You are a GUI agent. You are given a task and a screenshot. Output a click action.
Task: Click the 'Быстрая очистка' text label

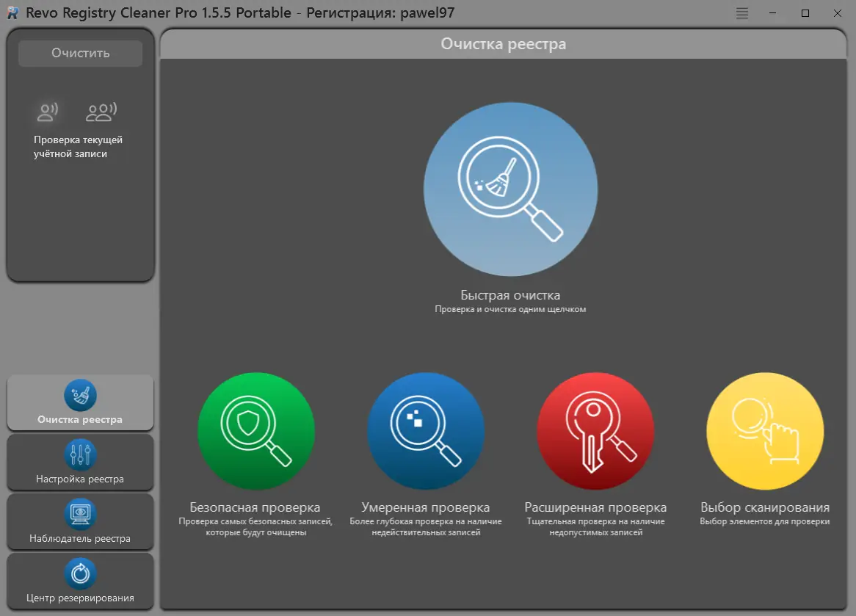(509, 294)
